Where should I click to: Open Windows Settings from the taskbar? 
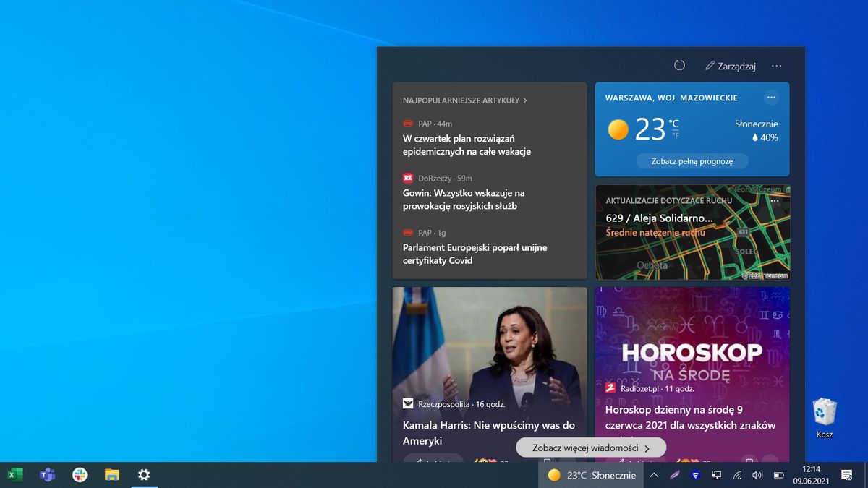[x=143, y=475]
